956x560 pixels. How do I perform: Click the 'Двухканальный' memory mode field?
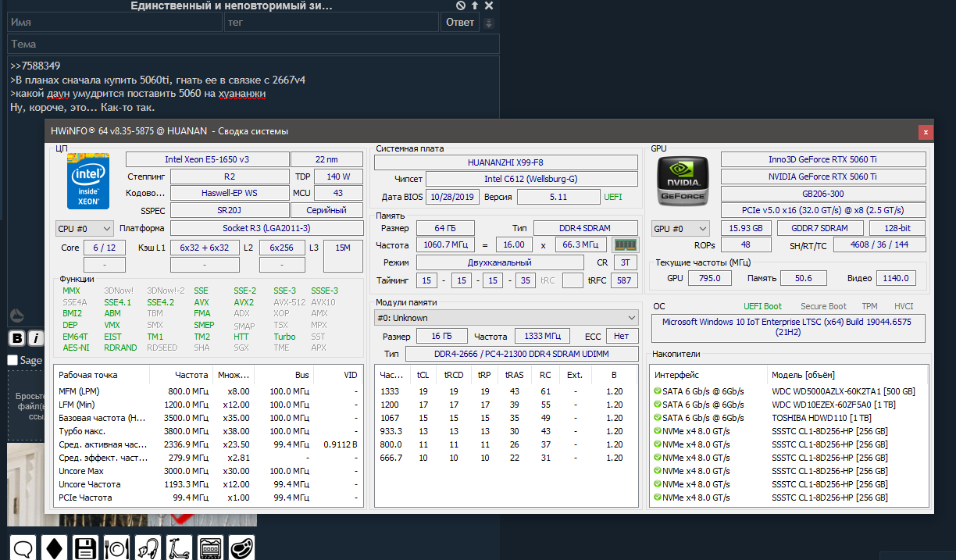pyautogui.click(x=500, y=262)
